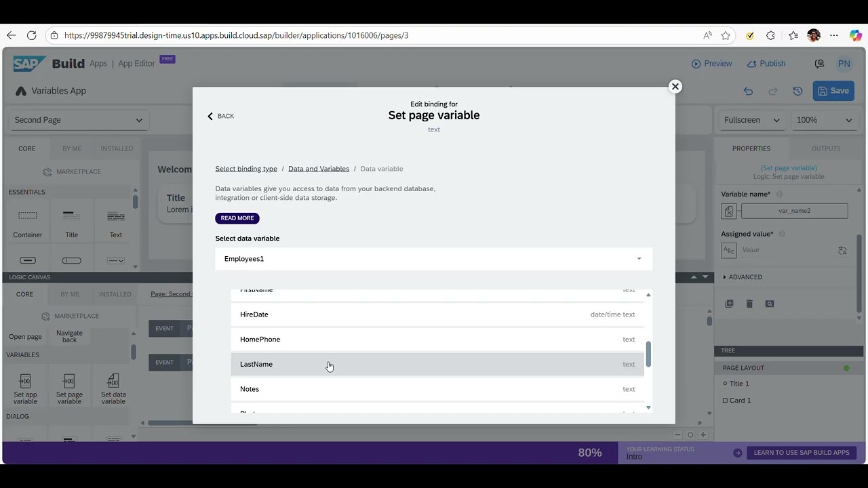Screen dimensions: 868x488
Task: Select the HireDate field
Action: [x=437, y=314]
